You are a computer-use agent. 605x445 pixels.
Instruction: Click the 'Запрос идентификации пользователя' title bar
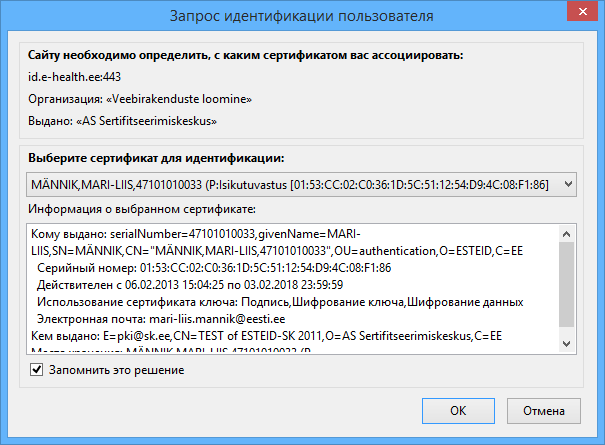click(301, 16)
